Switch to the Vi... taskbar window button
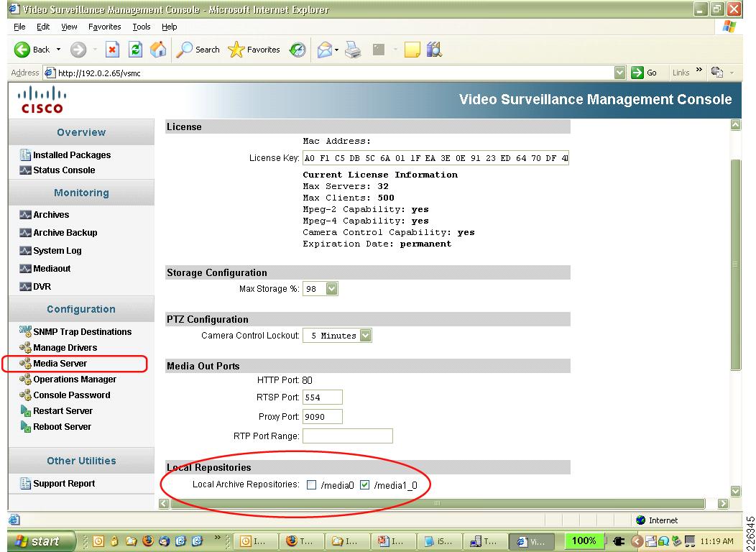The height and width of the screenshot is (552, 756). [532, 541]
